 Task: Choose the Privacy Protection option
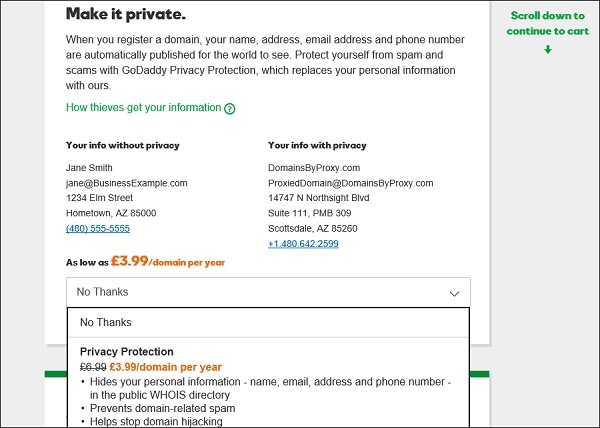click(x=127, y=352)
